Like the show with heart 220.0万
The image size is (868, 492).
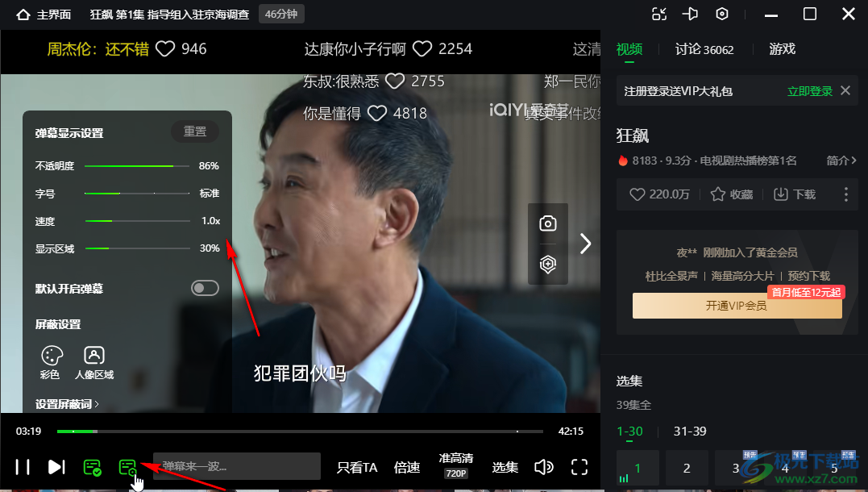660,194
